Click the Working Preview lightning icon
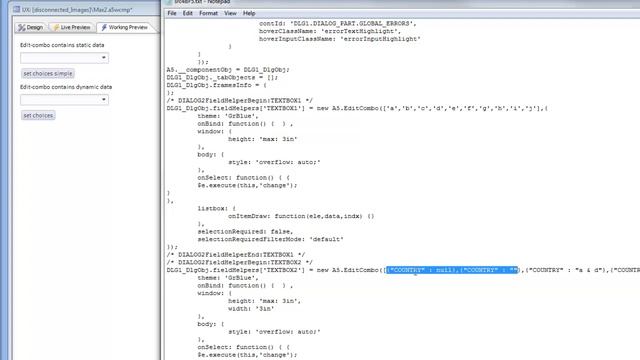640x360 pixels. pyautogui.click(x=104, y=27)
